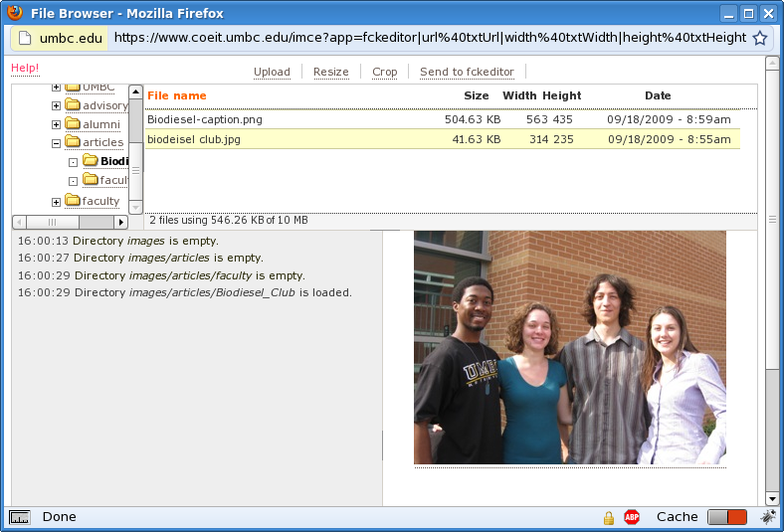
Task: Click the page identity icon beside umbc.edu
Action: tap(25, 38)
